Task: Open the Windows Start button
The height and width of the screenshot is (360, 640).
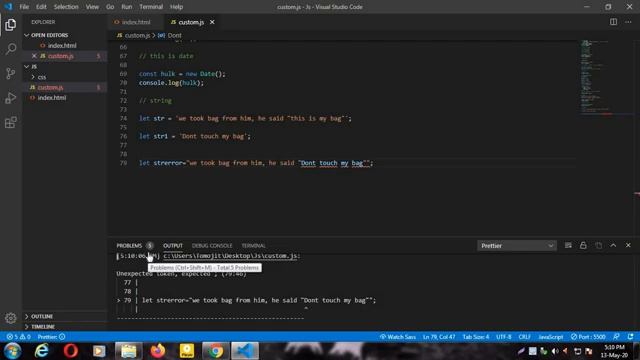Action: point(13,351)
